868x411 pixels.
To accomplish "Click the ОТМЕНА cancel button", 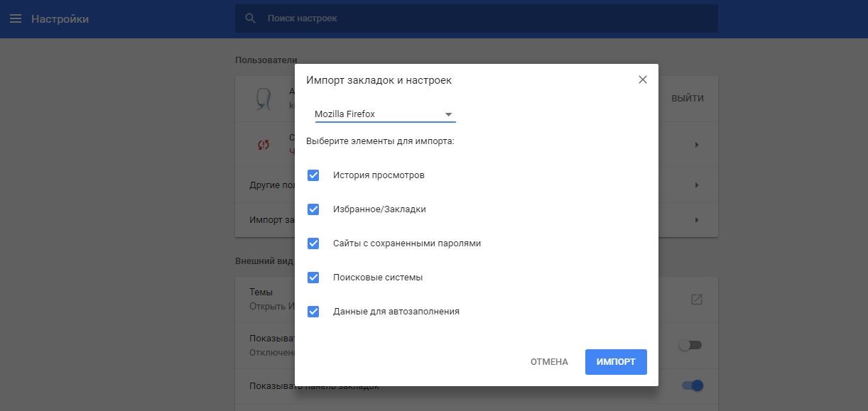I will (x=549, y=362).
